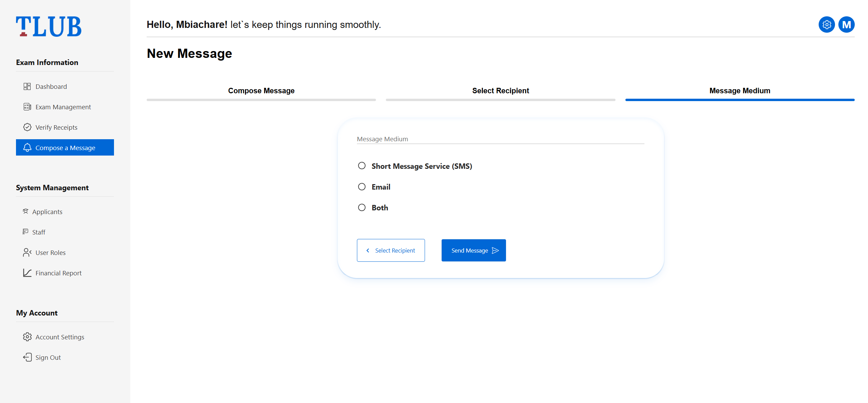Go back with Select Recipient button

[391, 250]
